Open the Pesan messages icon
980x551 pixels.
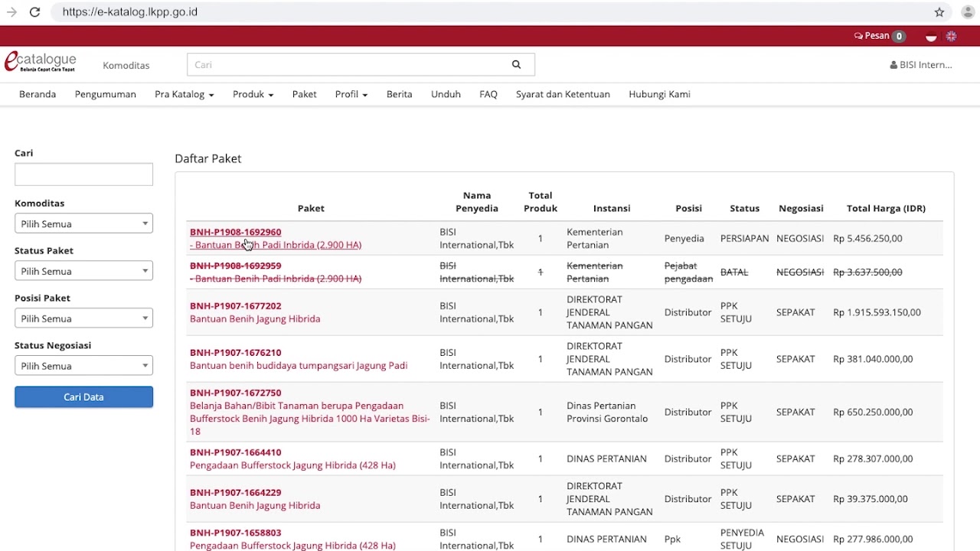pos(879,36)
